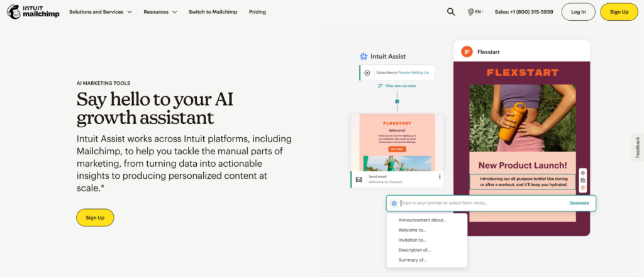Click the water bottle product photo

523,118
